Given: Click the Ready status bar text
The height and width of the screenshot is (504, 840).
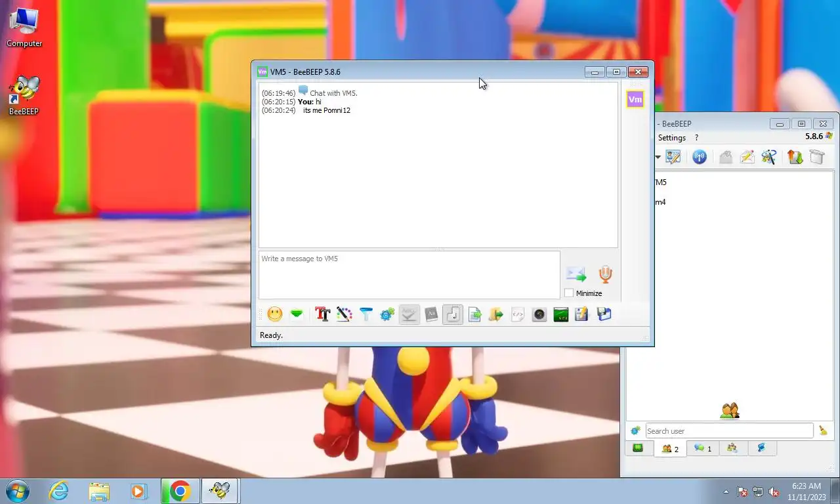Looking at the screenshot, I should tap(271, 335).
